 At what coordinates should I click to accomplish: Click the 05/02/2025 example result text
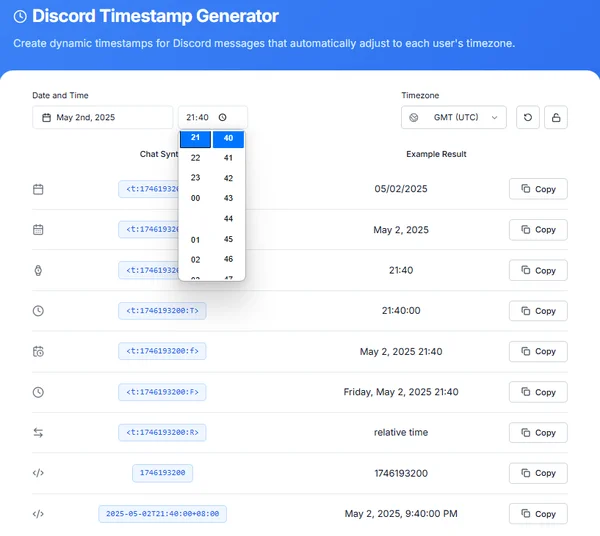[x=401, y=189]
